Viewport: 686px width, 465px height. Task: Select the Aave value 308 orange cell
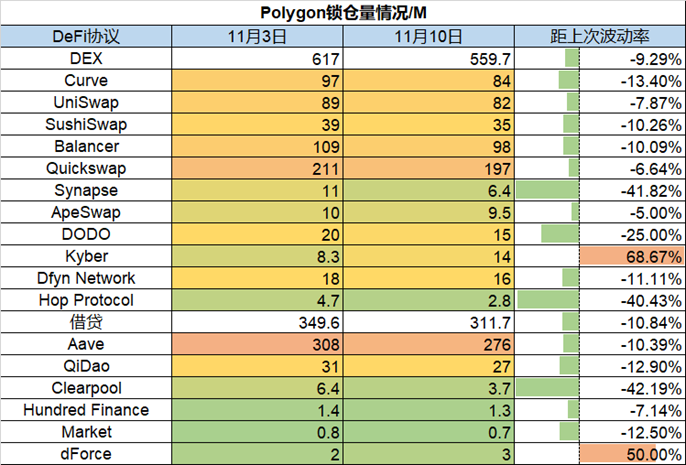coord(257,344)
